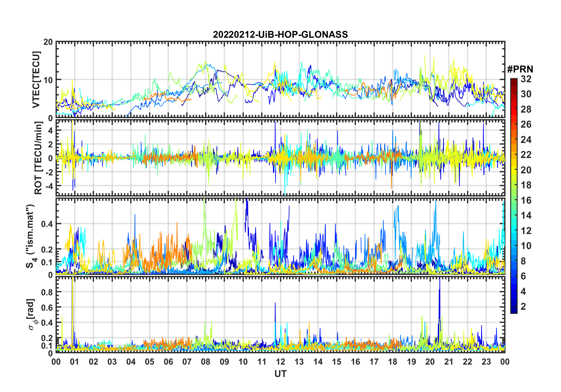
Task: Click the 10 tick on the VTEC axis
Action: 48,80
